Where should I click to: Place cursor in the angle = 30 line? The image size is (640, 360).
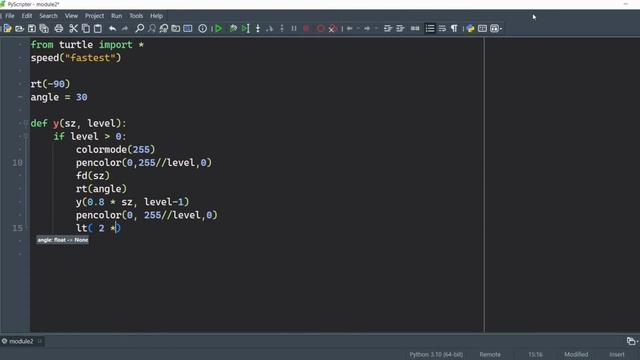pyautogui.click(x=59, y=97)
